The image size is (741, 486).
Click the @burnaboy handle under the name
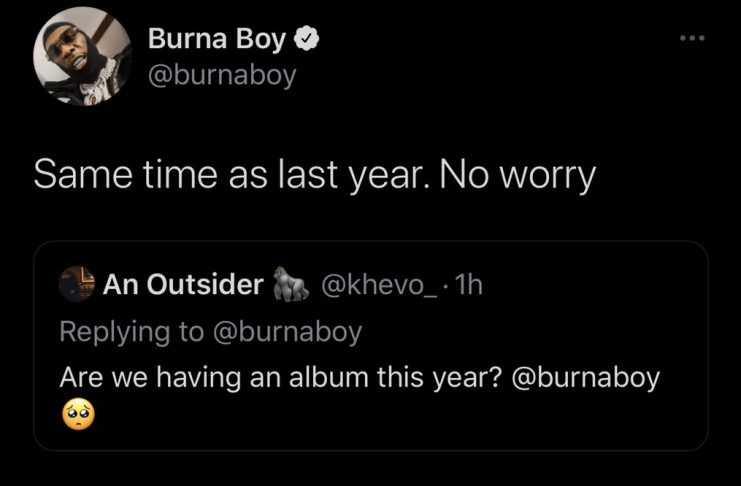tap(222, 75)
